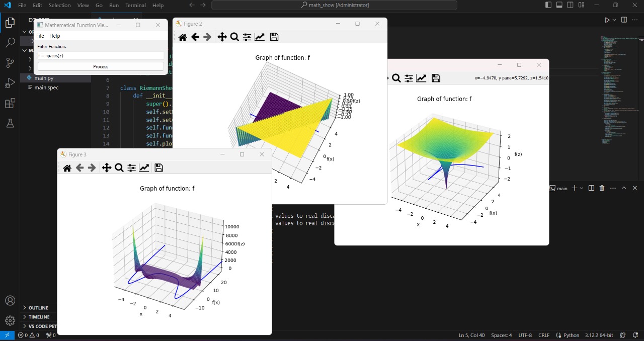Expand the VS CODE PETS section

pos(40,326)
